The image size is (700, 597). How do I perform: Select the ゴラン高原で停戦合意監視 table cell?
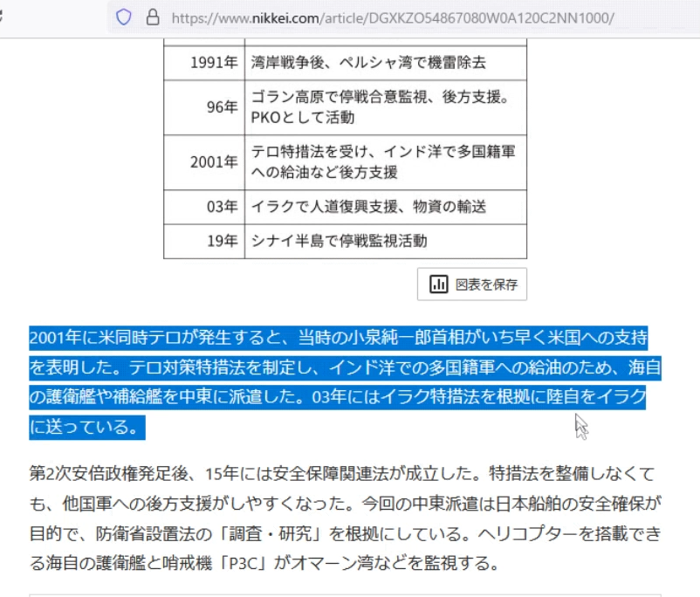[x=384, y=106]
